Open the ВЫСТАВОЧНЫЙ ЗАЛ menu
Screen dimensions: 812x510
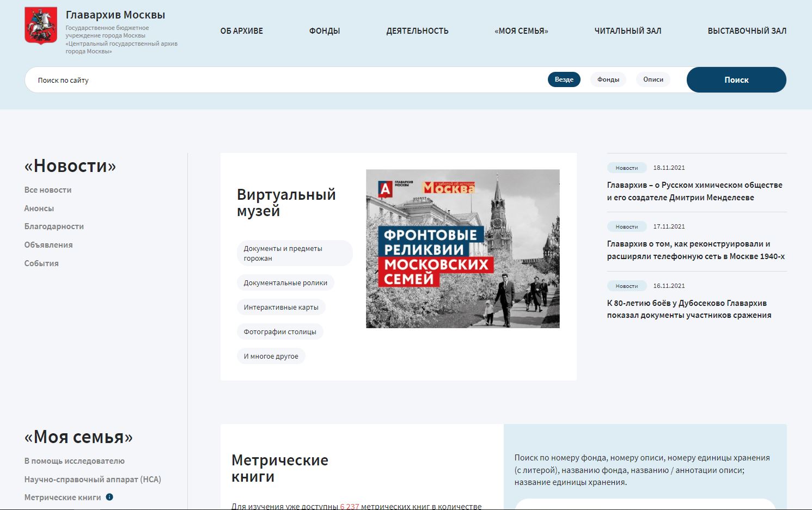(747, 31)
